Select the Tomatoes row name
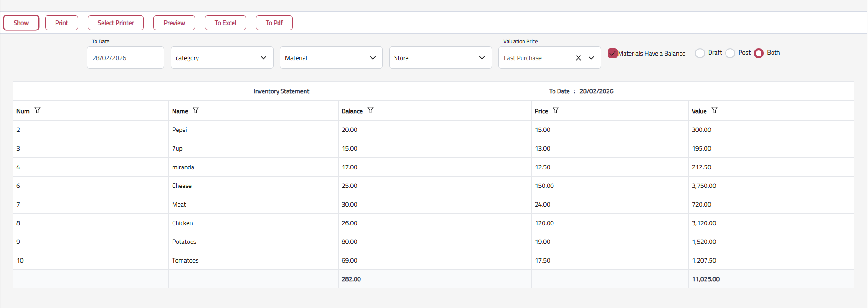 (185, 260)
